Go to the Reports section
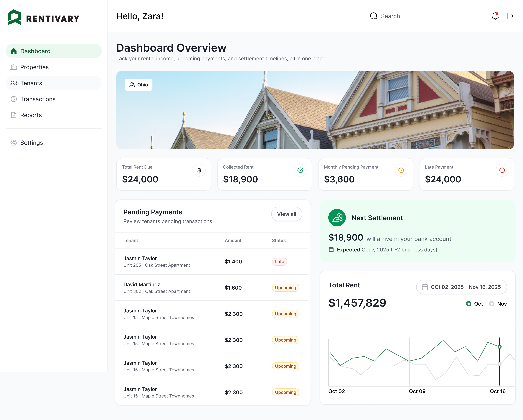The image size is (523, 420). 31,115
